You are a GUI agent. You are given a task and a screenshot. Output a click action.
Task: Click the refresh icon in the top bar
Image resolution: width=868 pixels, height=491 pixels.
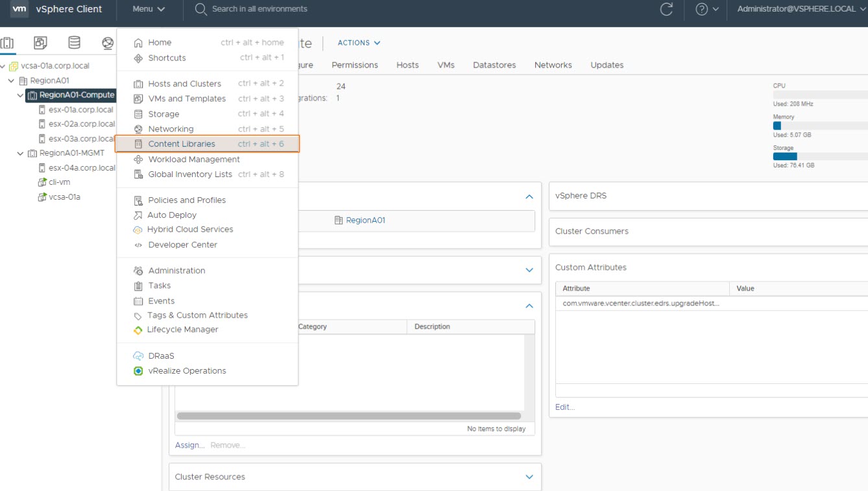[x=666, y=9]
